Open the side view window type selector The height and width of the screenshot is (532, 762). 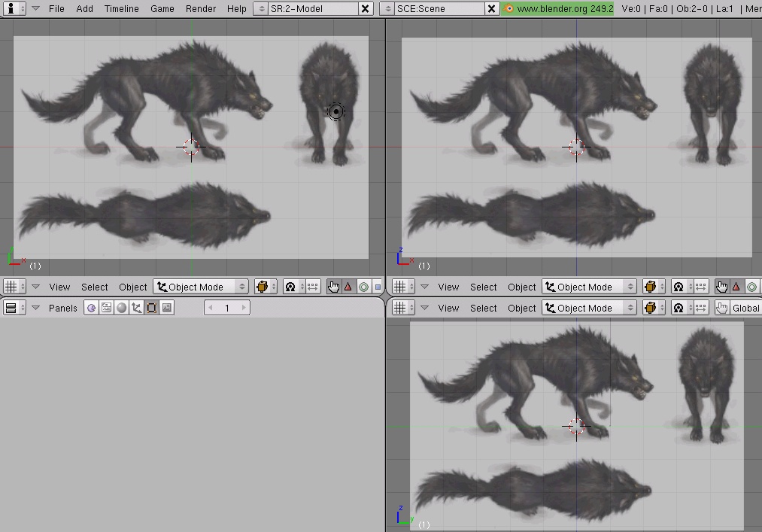point(403,308)
